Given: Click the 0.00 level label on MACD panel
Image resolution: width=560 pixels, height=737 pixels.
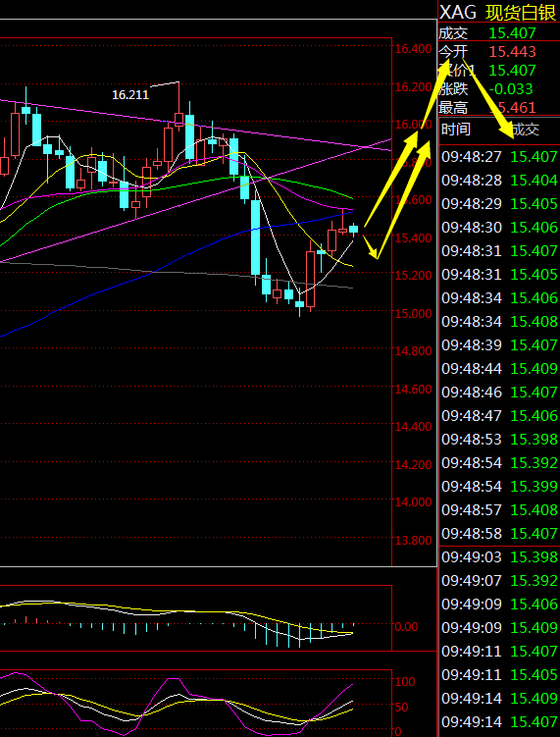Looking at the screenshot, I should [x=406, y=626].
